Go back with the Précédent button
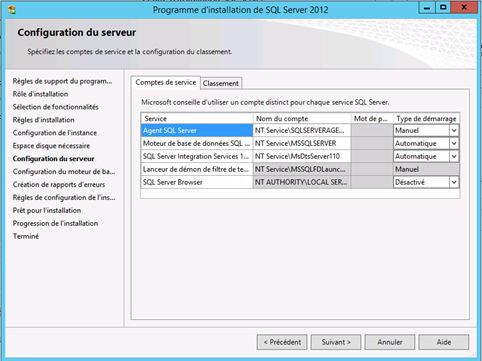Screen dimensions: 482x361 click(282, 342)
